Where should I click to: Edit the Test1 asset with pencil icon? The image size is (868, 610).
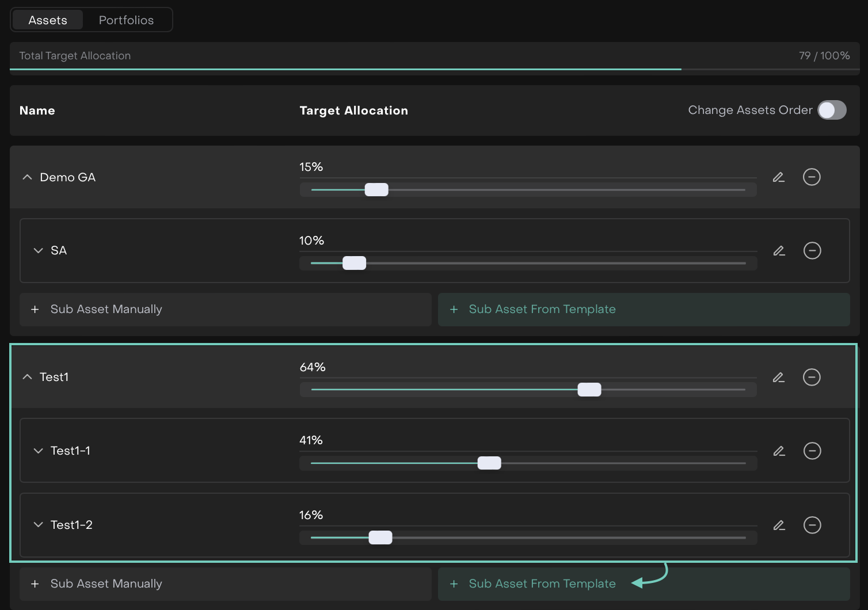click(x=778, y=378)
